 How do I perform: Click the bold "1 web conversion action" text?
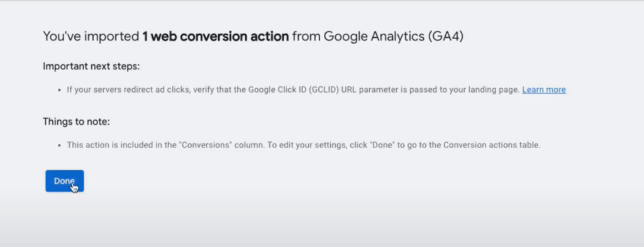click(x=216, y=37)
